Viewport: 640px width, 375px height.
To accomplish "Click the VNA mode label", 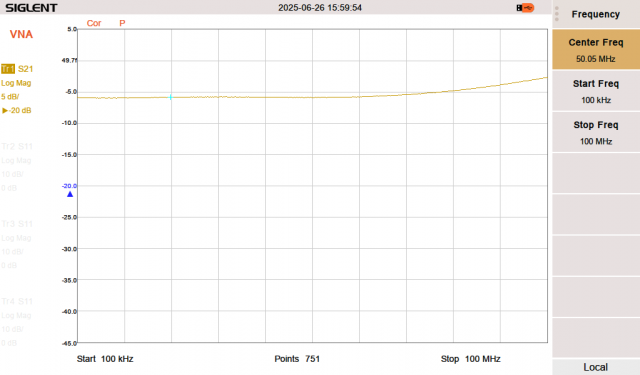I will point(21,34).
